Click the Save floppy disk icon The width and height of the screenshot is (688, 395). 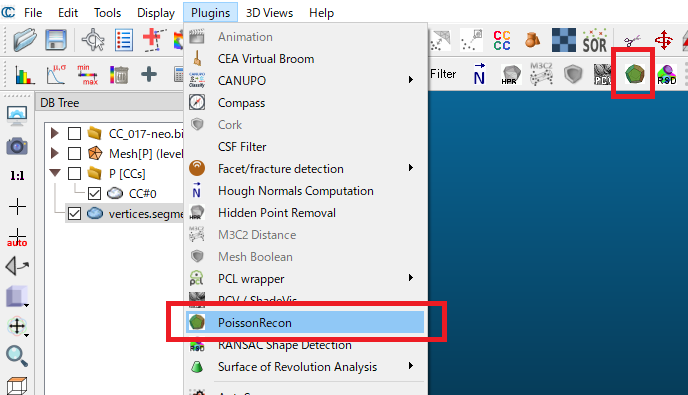click(56, 40)
